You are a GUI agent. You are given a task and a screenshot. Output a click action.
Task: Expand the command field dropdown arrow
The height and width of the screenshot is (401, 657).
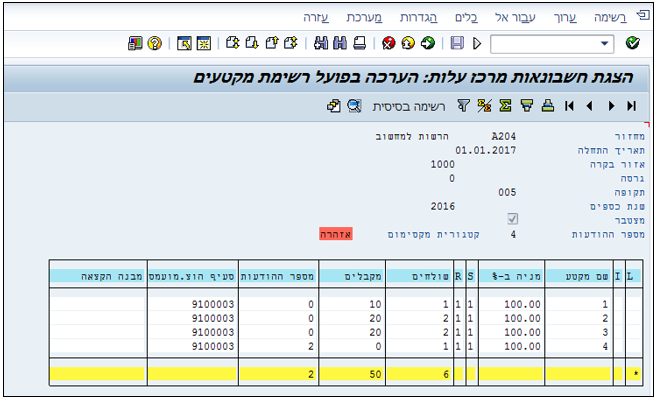pos(604,43)
